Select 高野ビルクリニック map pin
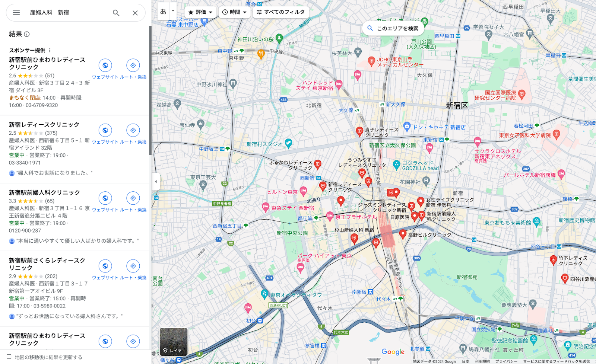Viewport: 596px width, 364px height. coord(403,234)
